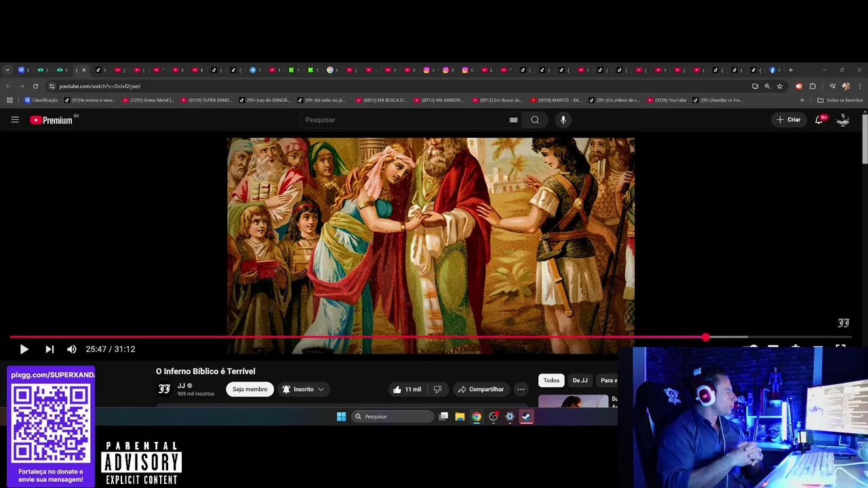Skip to the next video
The width and height of the screenshot is (868, 488).
(50, 349)
